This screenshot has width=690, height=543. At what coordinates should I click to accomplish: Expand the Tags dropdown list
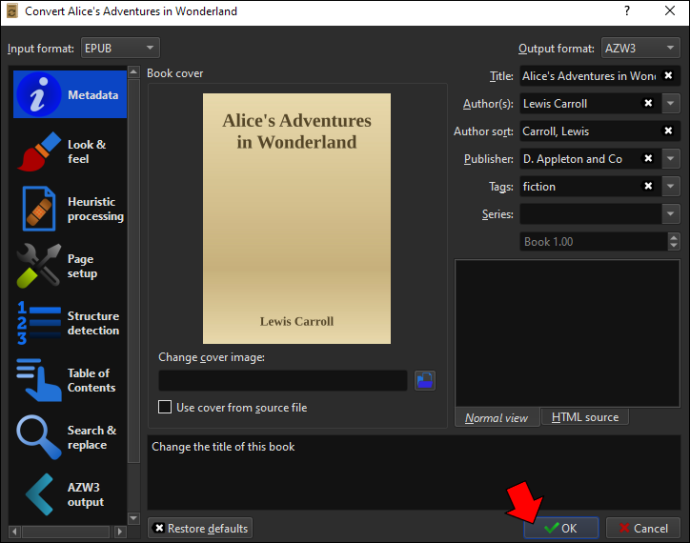pyautogui.click(x=671, y=186)
